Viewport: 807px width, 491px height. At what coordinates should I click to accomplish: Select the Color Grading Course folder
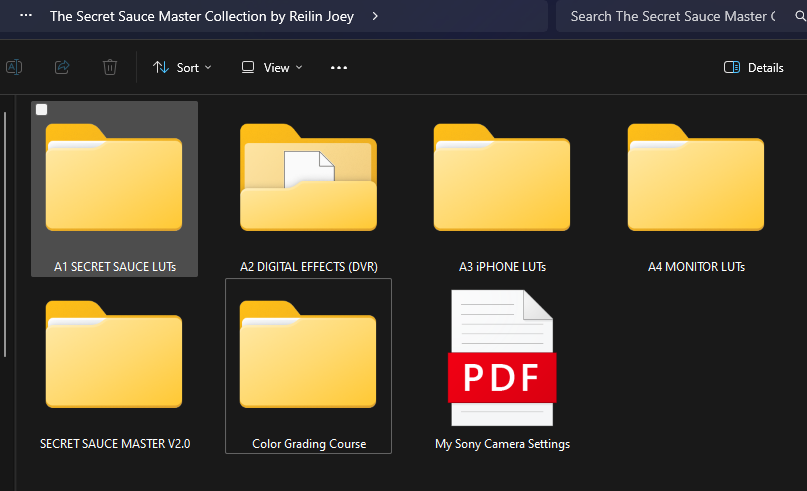308,358
